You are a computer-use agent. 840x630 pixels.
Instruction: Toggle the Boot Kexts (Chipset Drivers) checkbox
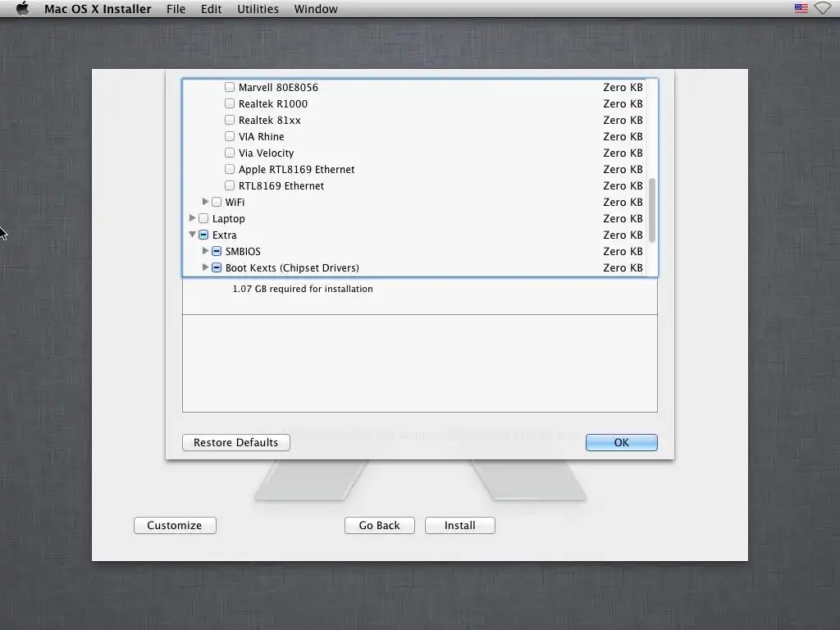click(217, 267)
